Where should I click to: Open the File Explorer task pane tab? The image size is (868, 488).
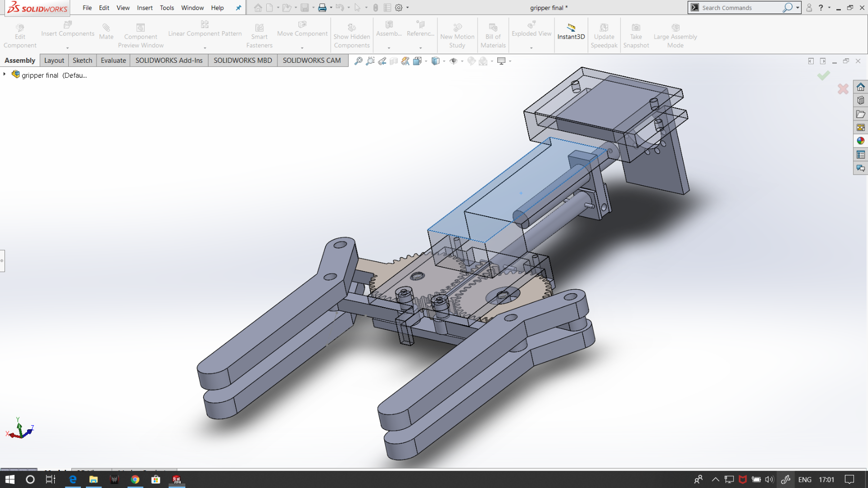pos(860,114)
